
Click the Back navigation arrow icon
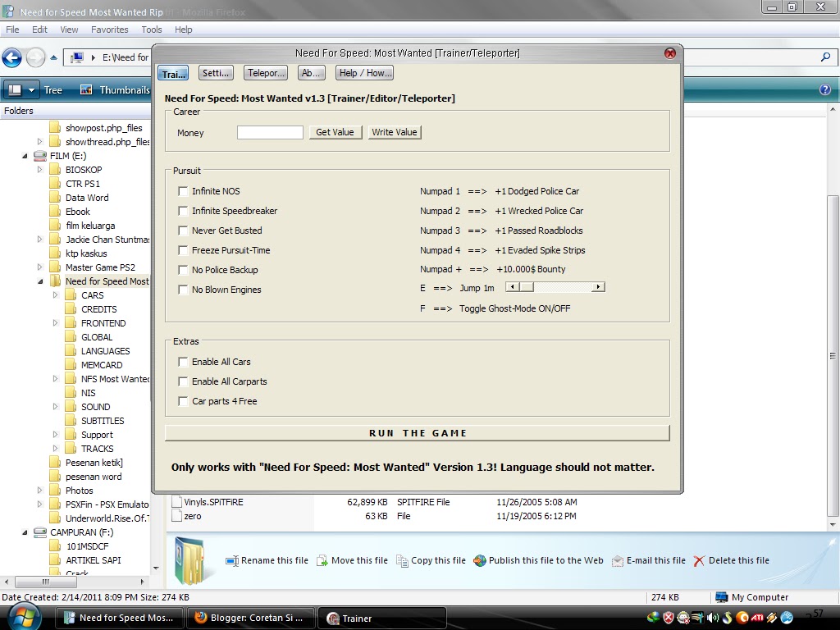11,57
